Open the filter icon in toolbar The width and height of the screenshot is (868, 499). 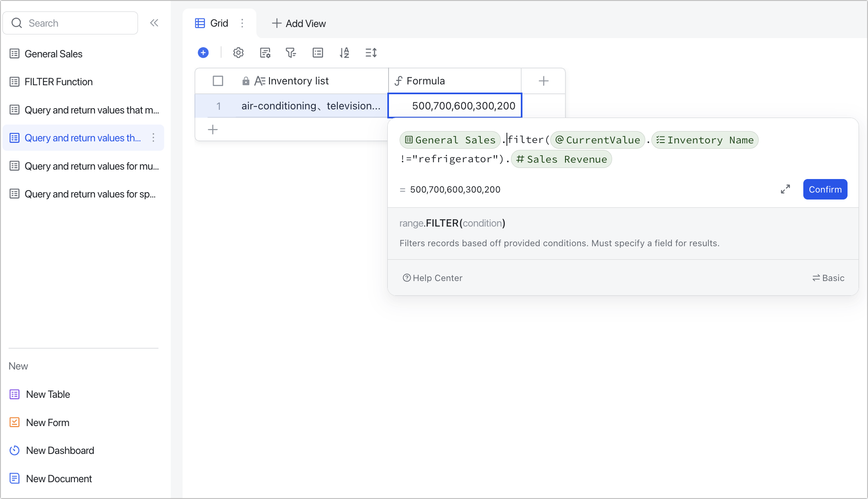[x=291, y=52]
